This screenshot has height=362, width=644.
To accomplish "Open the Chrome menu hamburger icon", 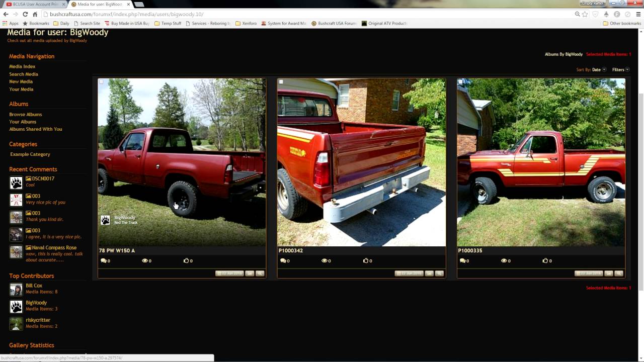I will point(637,14).
